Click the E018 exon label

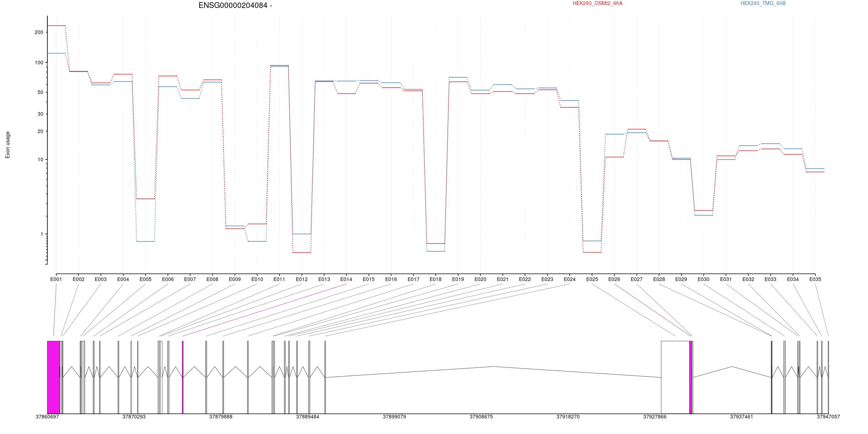(x=435, y=279)
